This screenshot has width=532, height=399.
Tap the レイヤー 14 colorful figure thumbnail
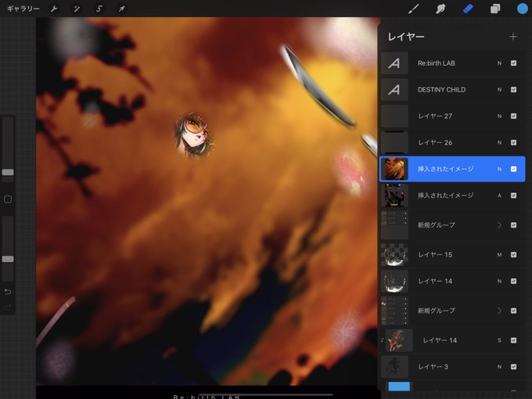pyautogui.click(x=399, y=340)
